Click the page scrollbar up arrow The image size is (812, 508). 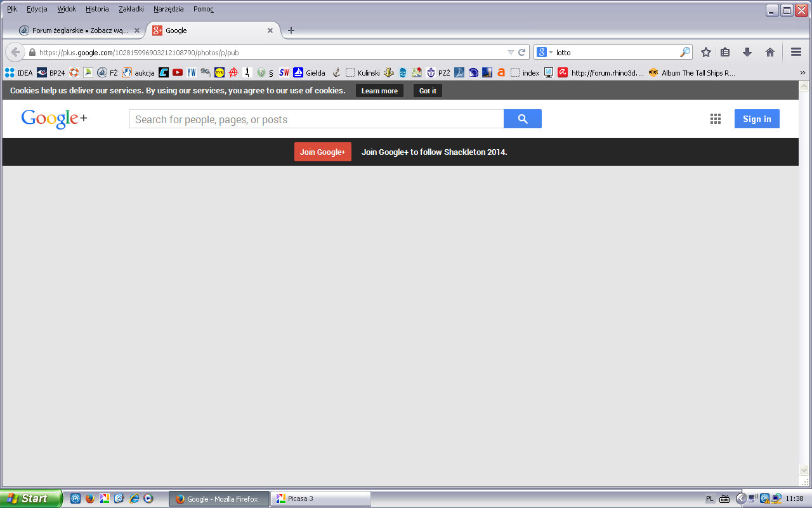coord(804,86)
